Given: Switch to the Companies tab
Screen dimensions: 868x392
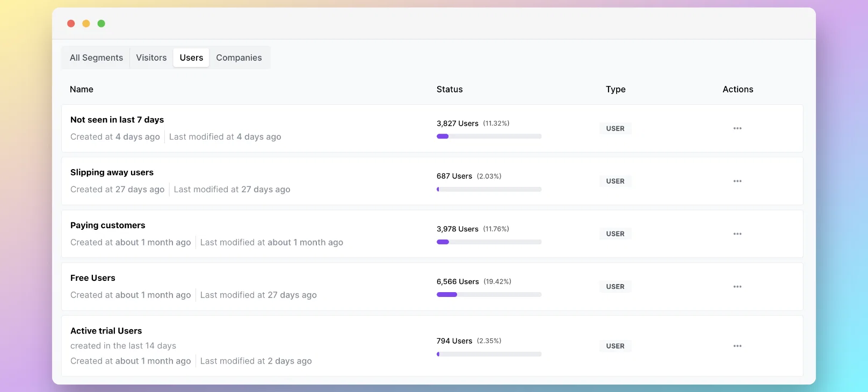Looking at the screenshot, I should 239,57.
